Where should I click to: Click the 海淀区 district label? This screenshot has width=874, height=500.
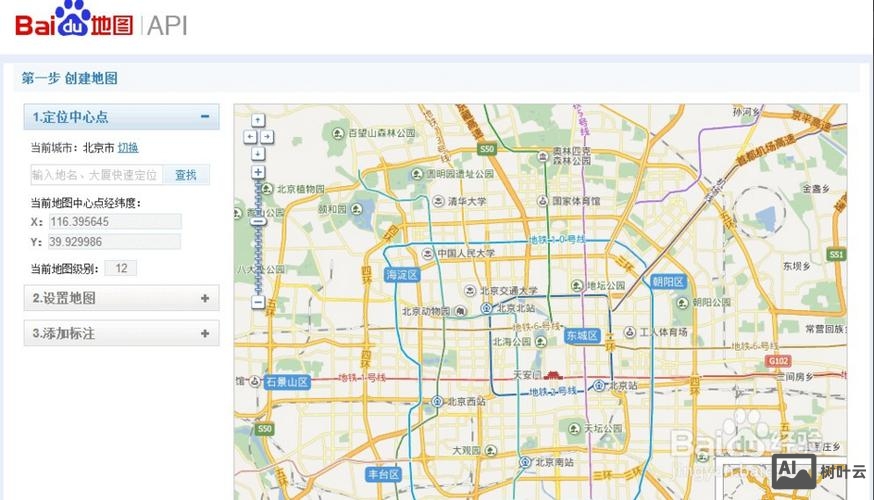click(x=402, y=274)
